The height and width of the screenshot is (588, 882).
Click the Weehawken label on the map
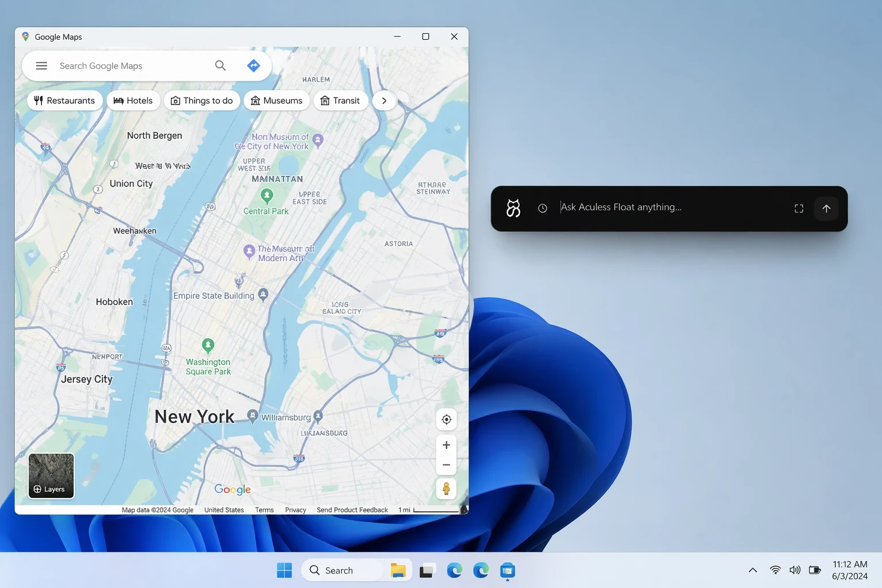tap(134, 231)
